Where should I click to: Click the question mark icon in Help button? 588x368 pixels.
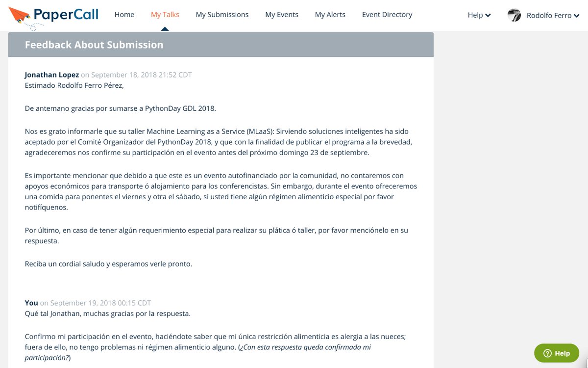click(548, 353)
